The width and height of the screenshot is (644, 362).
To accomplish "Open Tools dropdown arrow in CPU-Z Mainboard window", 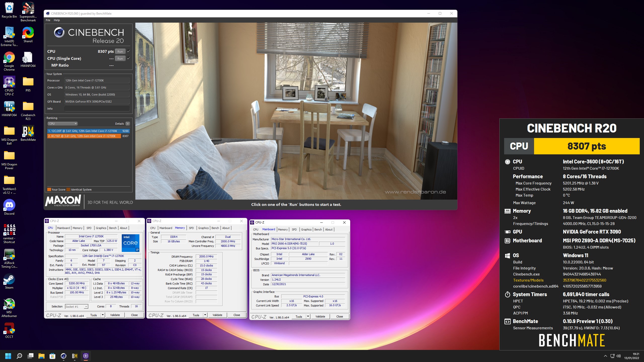I will coord(308,316).
